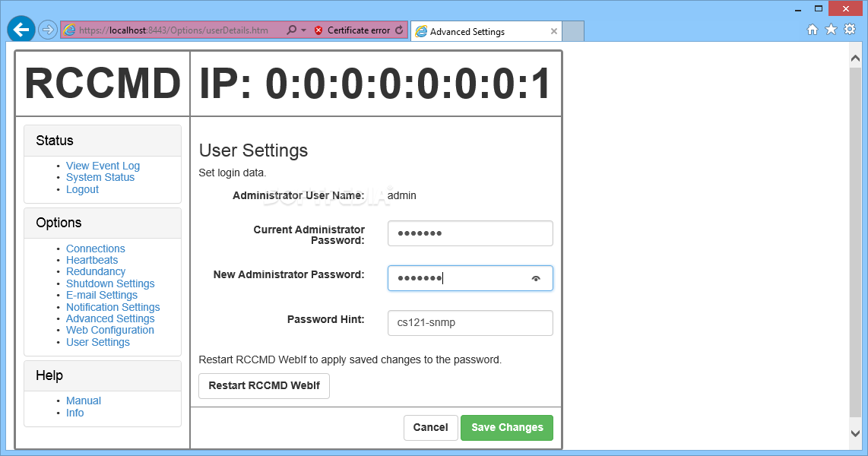This screenshot has height=456, width=868.
Task: Click the admin user name value
Action: 402,195
